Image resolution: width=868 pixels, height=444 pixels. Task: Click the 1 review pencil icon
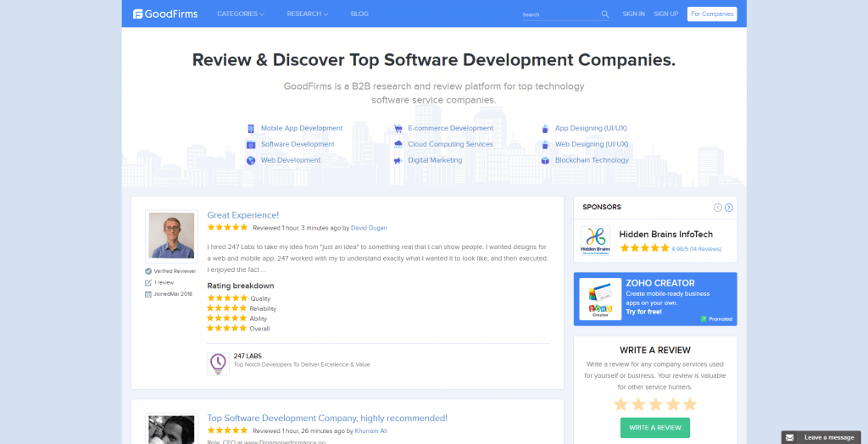(148, 283)
